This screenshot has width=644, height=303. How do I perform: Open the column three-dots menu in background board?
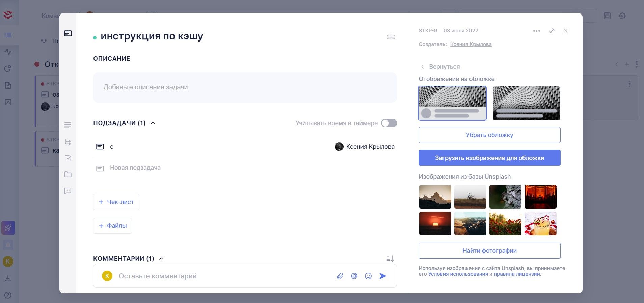(x=637, y=64)
